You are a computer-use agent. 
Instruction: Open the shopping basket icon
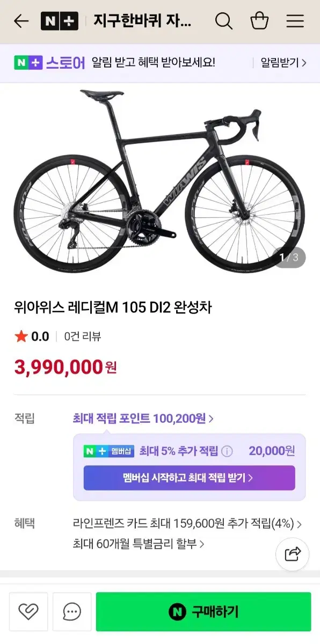click(x=259, y=21)
